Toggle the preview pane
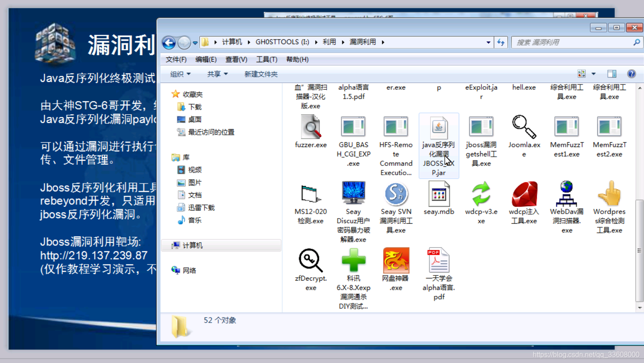This screenshot has height=363, width=644. pos(612,73)
